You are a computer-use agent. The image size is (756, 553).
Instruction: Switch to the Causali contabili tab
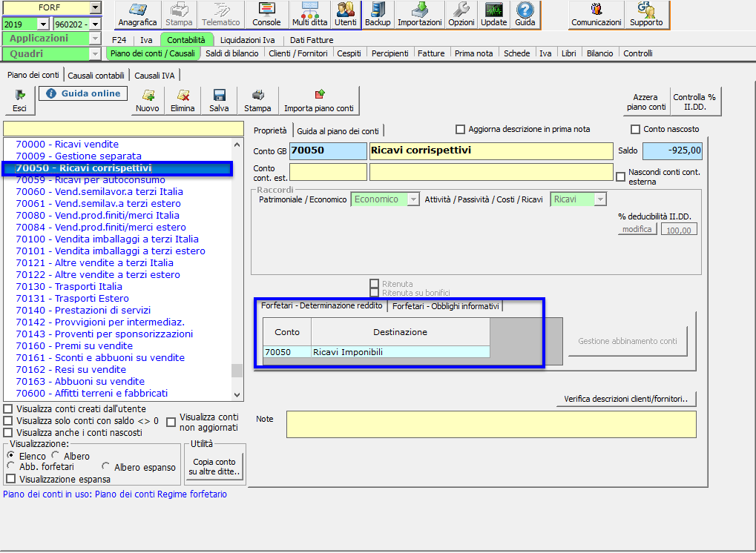[97, 75]
